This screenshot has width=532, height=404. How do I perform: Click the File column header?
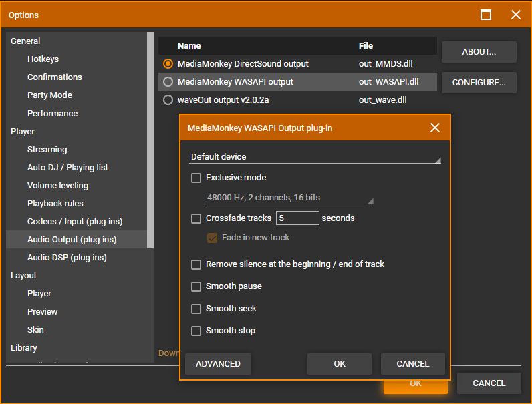366,46
